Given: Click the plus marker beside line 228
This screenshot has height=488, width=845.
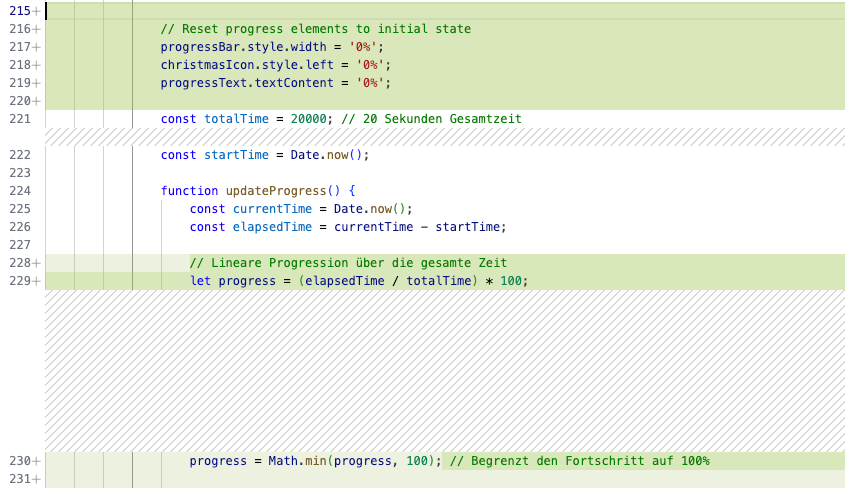Looking at the screenshot, I should [x=36, y=263].
